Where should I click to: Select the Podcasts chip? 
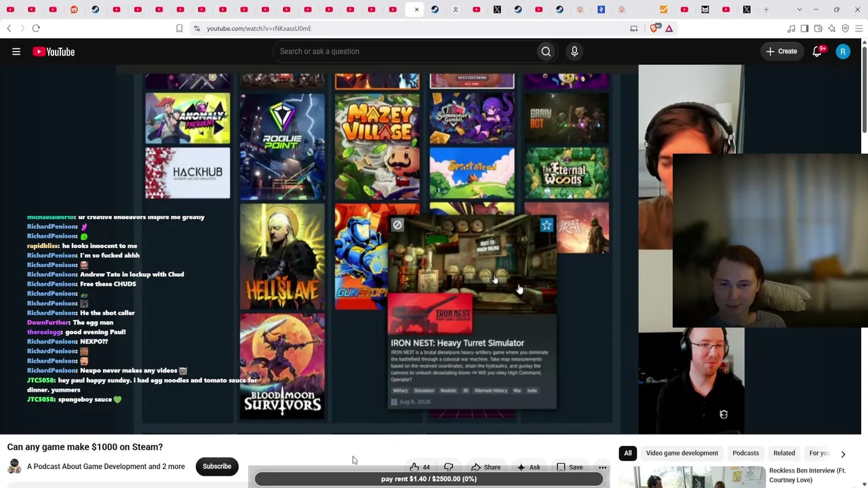[x=746, y=453]
